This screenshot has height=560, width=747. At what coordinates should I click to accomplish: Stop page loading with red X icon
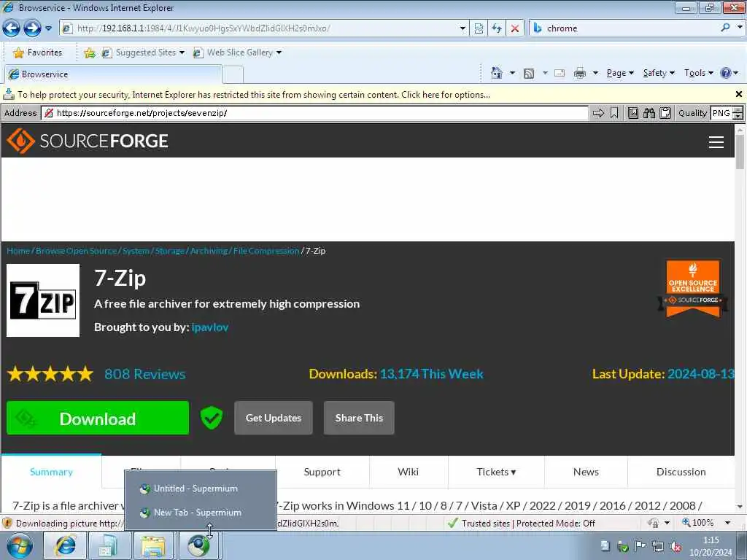(x=514, y=28)
